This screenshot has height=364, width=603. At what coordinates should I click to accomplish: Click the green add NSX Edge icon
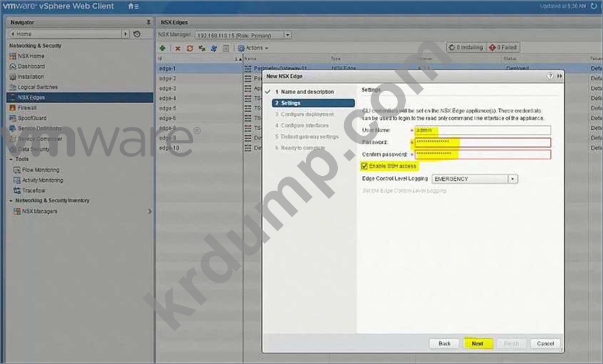pos(162,48)
